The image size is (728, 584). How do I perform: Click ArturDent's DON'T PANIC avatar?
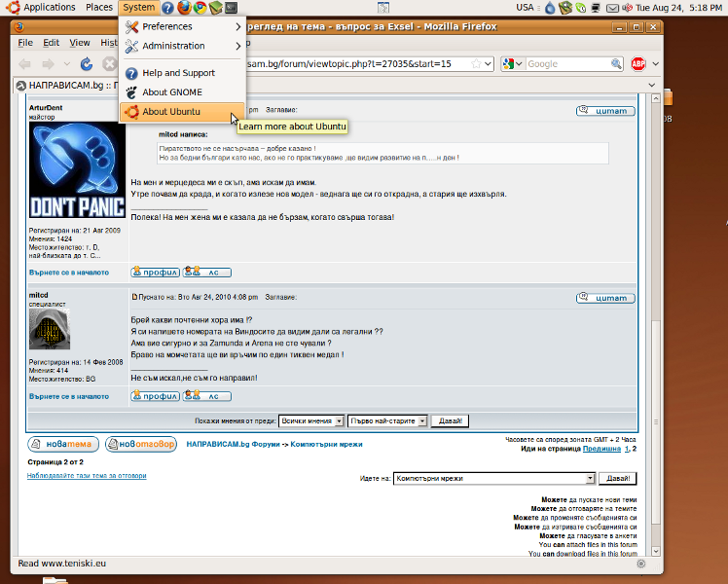point(77,170)
